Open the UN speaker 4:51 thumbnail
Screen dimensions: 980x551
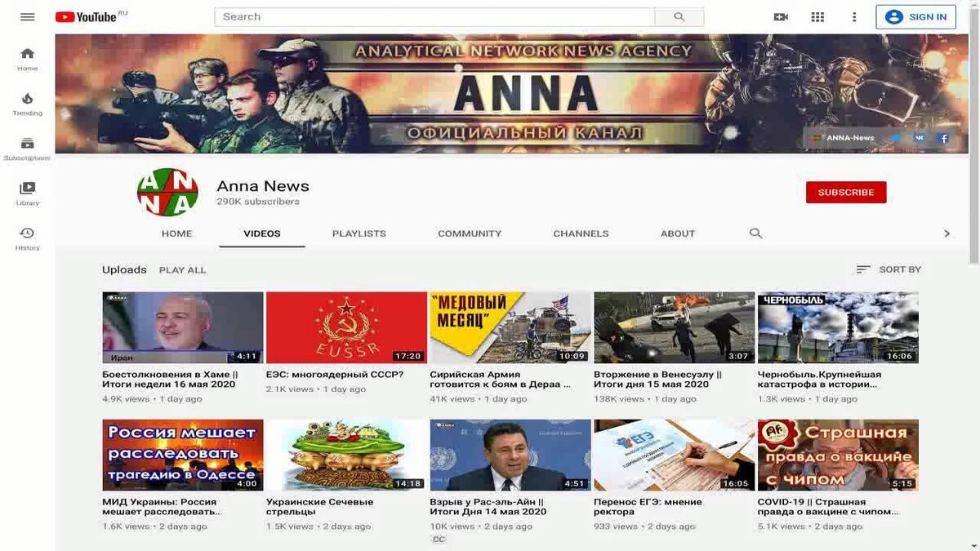pyautogui.click(x=510, y=455)
